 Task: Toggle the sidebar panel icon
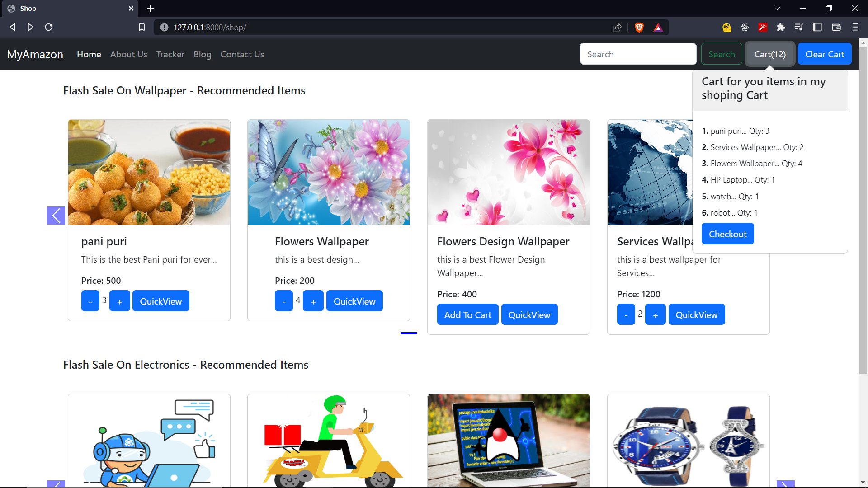(x=817, y=27)
